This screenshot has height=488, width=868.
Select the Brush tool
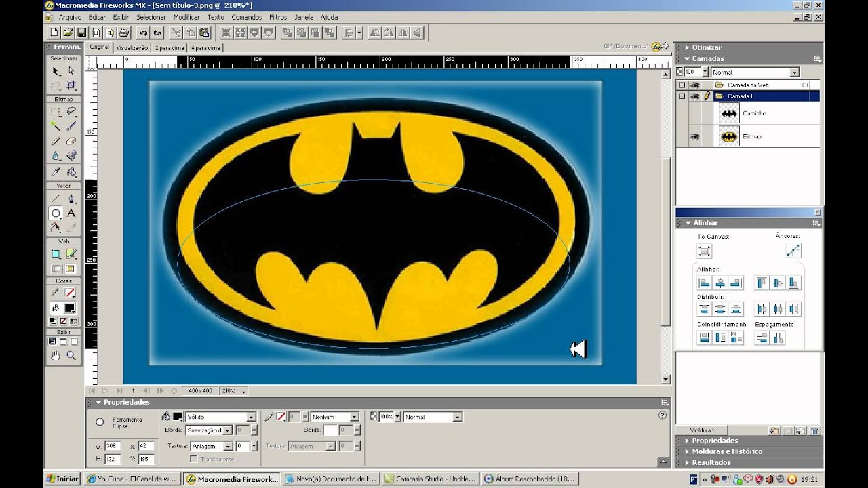tap(71, 126)
